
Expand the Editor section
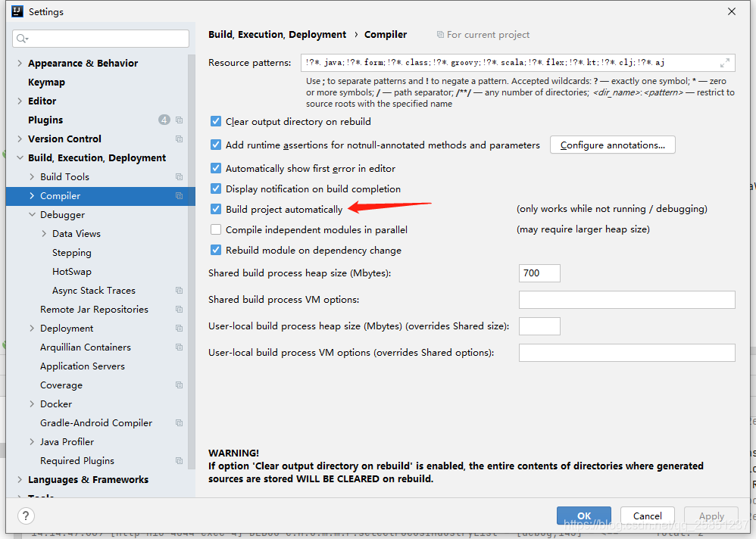20,101
